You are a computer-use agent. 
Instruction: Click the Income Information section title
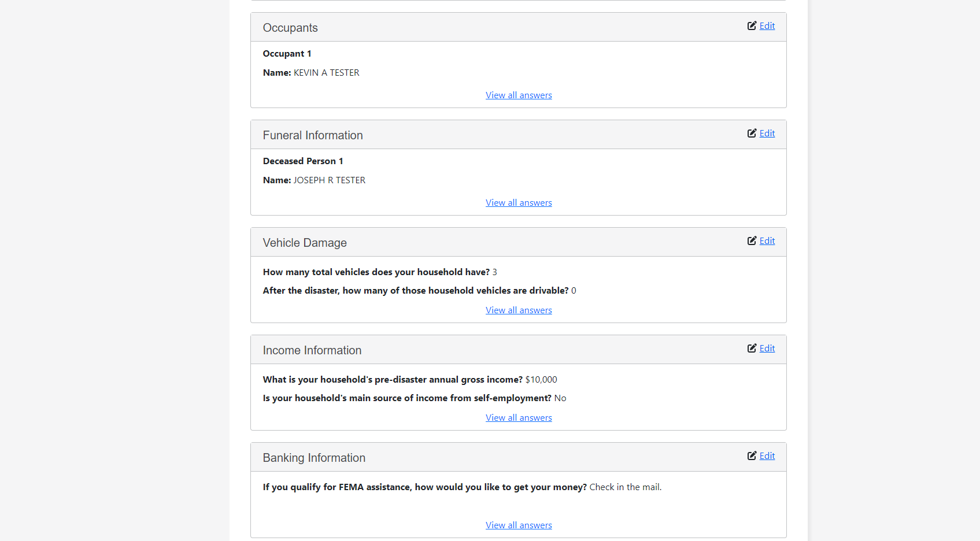click(x=312, y=350)
